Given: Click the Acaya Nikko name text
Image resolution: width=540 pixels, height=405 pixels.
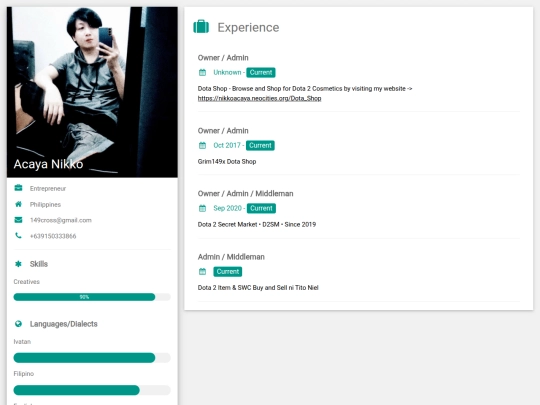Looking at the screenshot, I should coord(49,164).
